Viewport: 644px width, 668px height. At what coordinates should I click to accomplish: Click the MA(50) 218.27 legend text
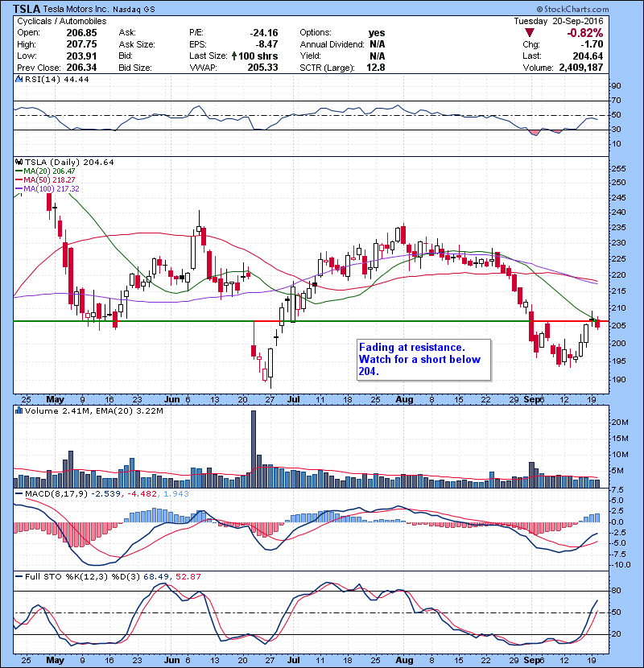pos(49,180)
